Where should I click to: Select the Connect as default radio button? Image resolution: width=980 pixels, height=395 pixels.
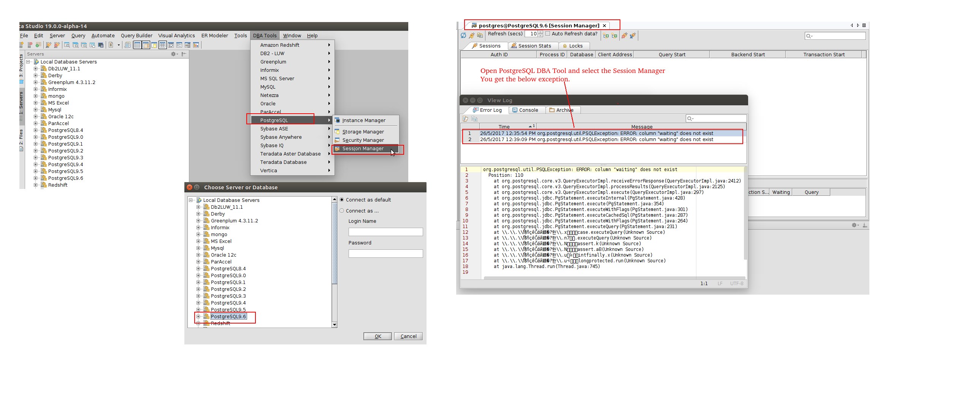342,200
